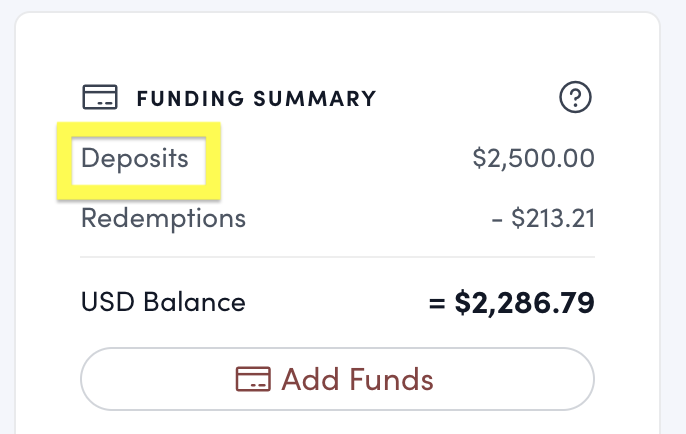
Task: Select the highlighted Deposits label
Action: [x=135, y=159]
